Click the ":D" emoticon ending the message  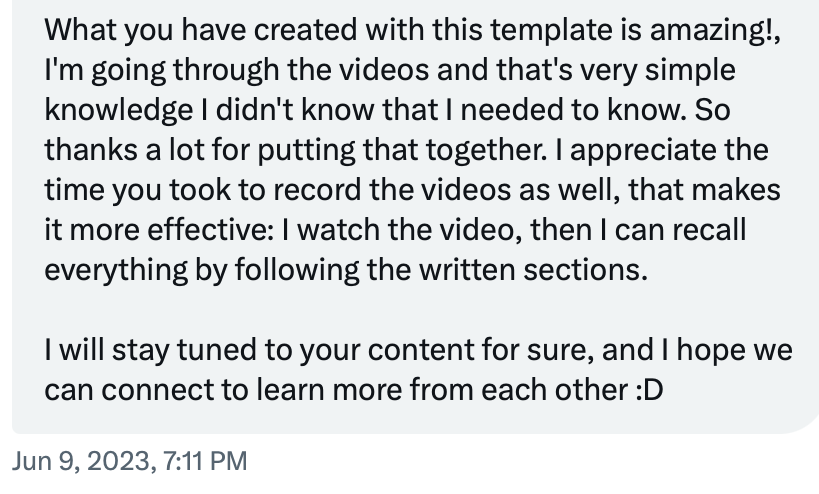pyautogui.click(x=649, y=390)
